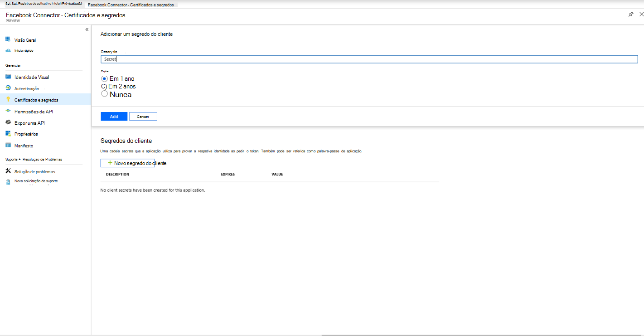644x336 pixels.
Task: Click the EXPIRES column header
Action: 228,174
